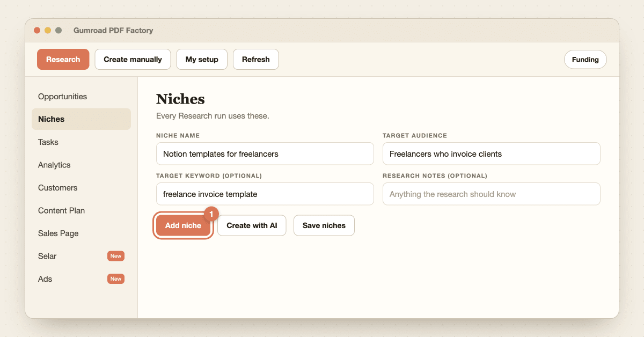Image resolution: width=644 pixels, height=337 pixels.
Task: Click Create with AI button
Action: point(252,225)
